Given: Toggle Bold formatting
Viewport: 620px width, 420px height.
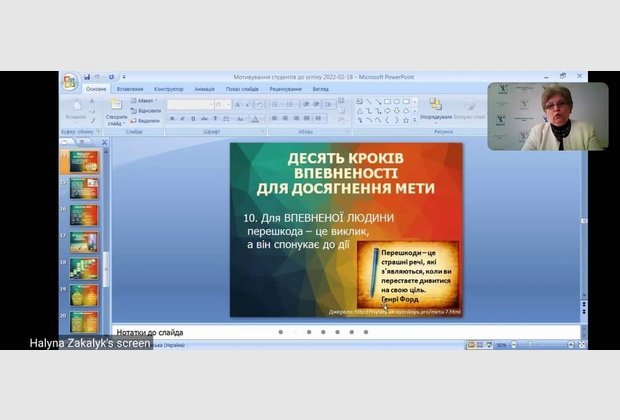Looking at the screenshot, I should click(172, 119).
